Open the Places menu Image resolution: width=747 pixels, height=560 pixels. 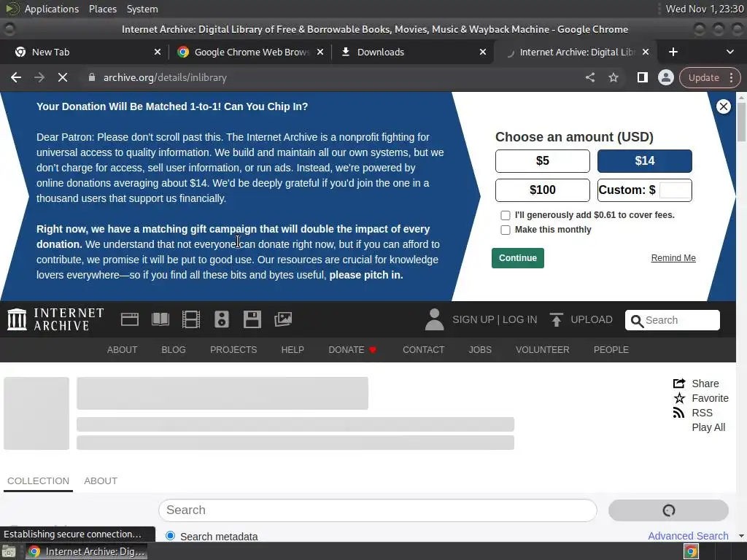(x=102, y=9)
